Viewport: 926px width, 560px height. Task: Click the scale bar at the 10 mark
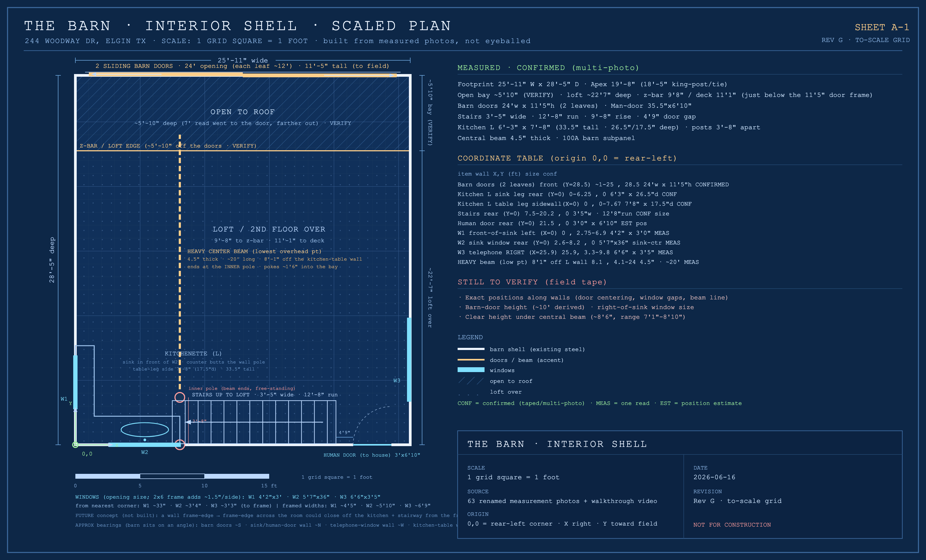coord(204,476)
